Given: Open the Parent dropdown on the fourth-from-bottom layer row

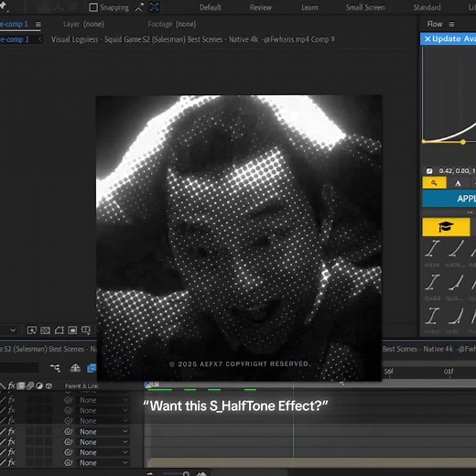Looking at the screenshot, I should 103,431.
